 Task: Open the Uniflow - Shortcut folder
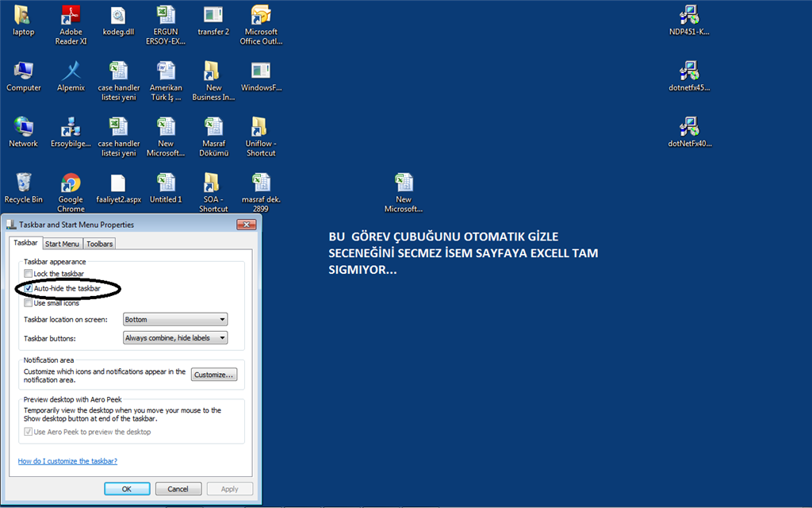click(x=260, y=128)
